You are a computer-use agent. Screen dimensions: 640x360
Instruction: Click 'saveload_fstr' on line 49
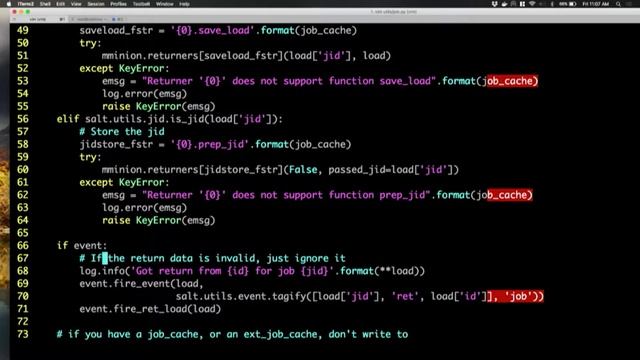click(x=116, y=31)
